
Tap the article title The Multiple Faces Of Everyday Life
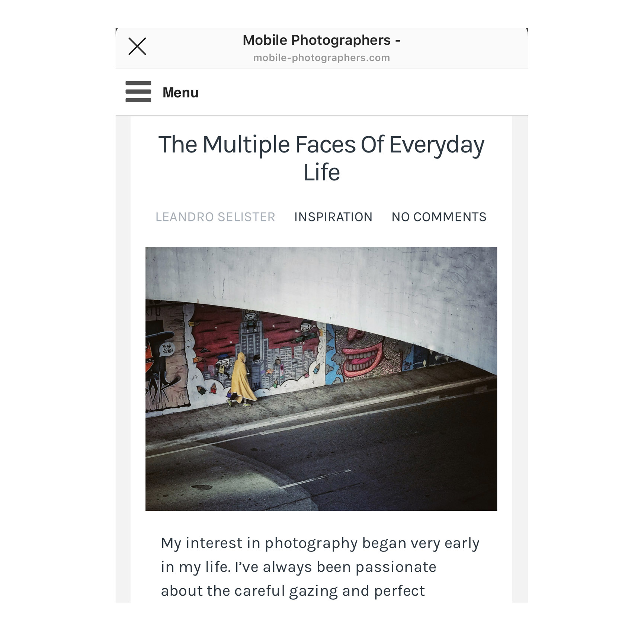pyautogui.click(x=321, y=158)
